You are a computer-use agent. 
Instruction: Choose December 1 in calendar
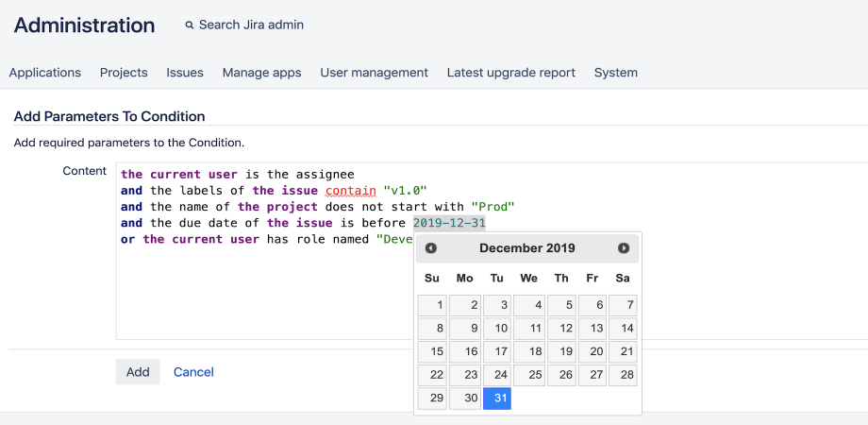432,305
